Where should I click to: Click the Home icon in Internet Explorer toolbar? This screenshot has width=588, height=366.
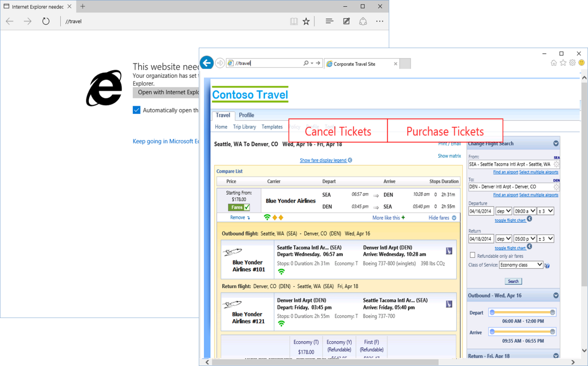click(x=554, y=63)
